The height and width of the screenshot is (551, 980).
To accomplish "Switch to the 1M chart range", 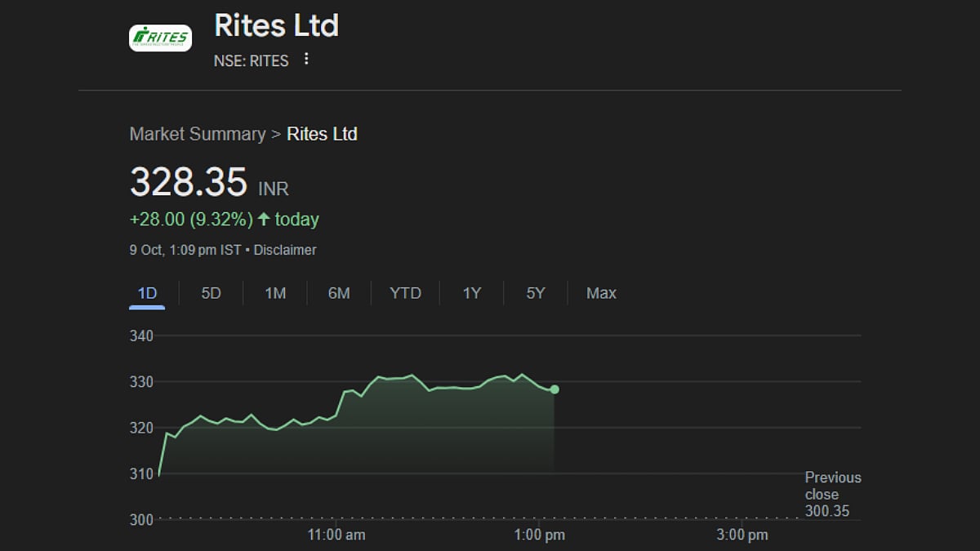I will coord(275,293).
